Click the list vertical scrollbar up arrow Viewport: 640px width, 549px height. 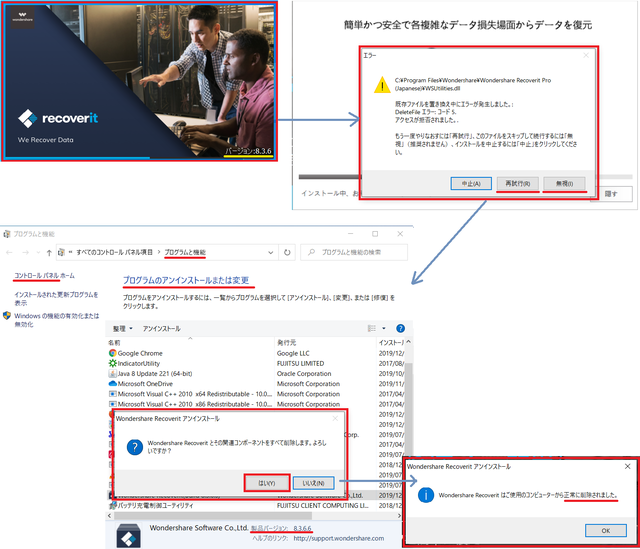[409, 342]
